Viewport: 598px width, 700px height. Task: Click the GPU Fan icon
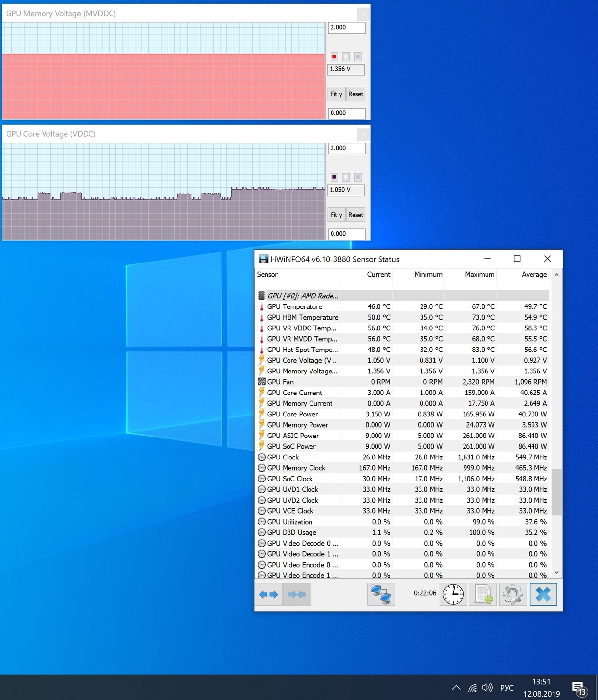[x=262, y=382]
